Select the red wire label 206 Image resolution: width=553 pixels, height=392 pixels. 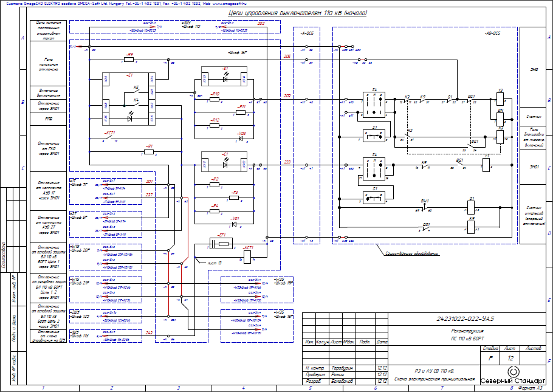coord(287,57)
